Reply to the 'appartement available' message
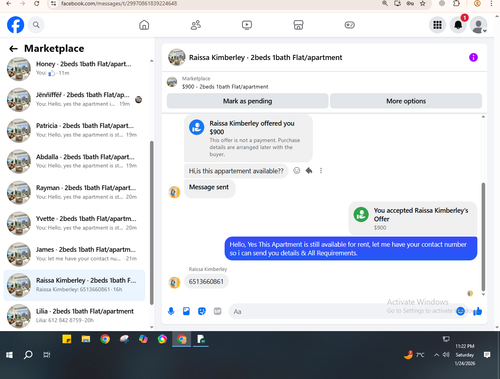 (x=309, y=171)
